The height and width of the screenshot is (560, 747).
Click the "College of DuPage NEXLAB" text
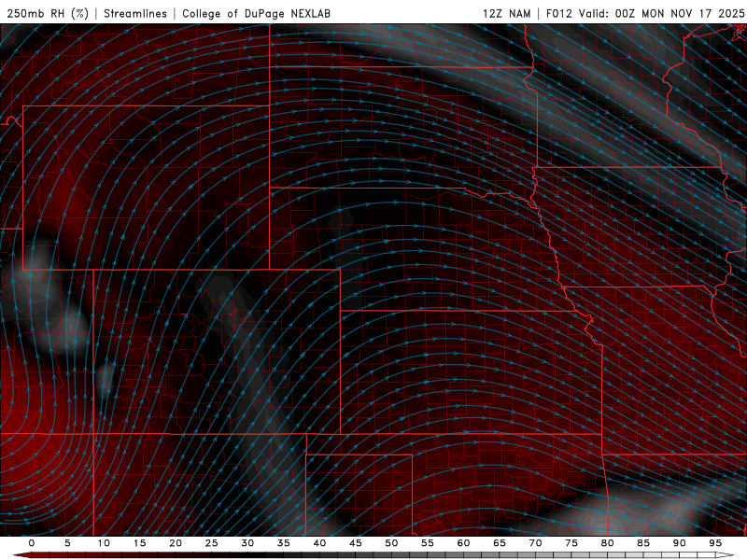(x=256, y=13)
